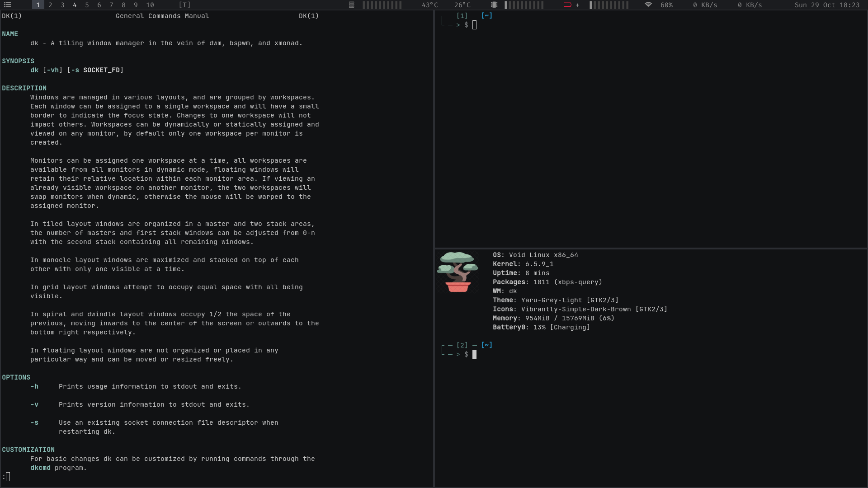Viewport: 868px width, 488px height.
Task: Click the CPU usage bar meter
Action: pos(524,5)
